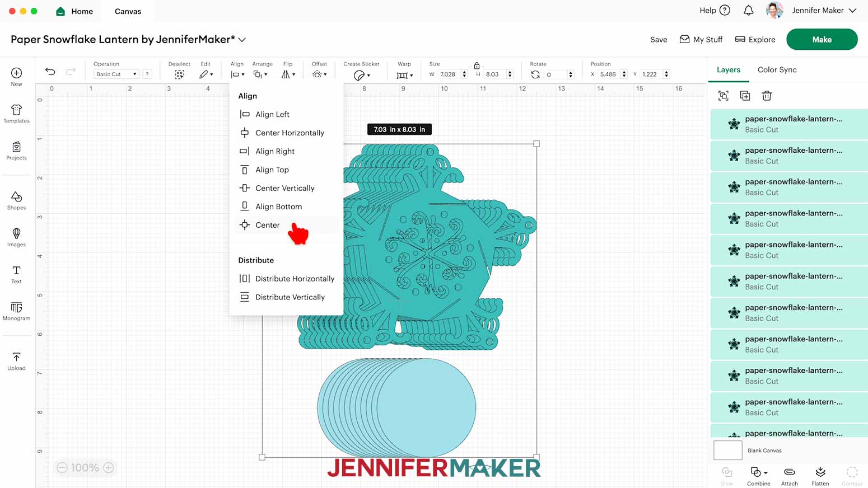Image resolution: width=868 pixels, height=488 pixels.
Task: Switch to the Layers tab
Action: click(x=728, y=70)
